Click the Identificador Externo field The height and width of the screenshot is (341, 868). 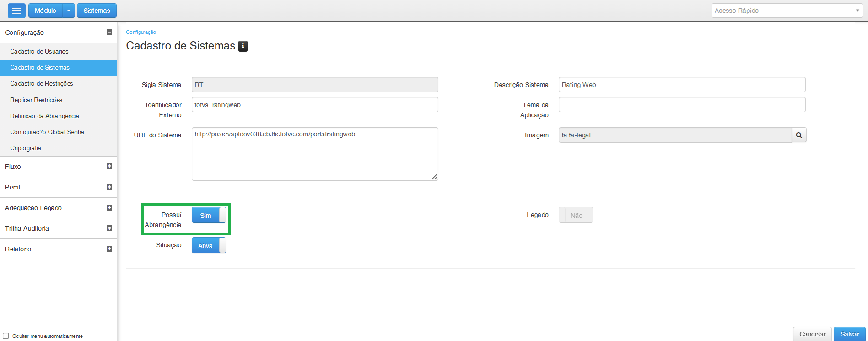[315, 105]
